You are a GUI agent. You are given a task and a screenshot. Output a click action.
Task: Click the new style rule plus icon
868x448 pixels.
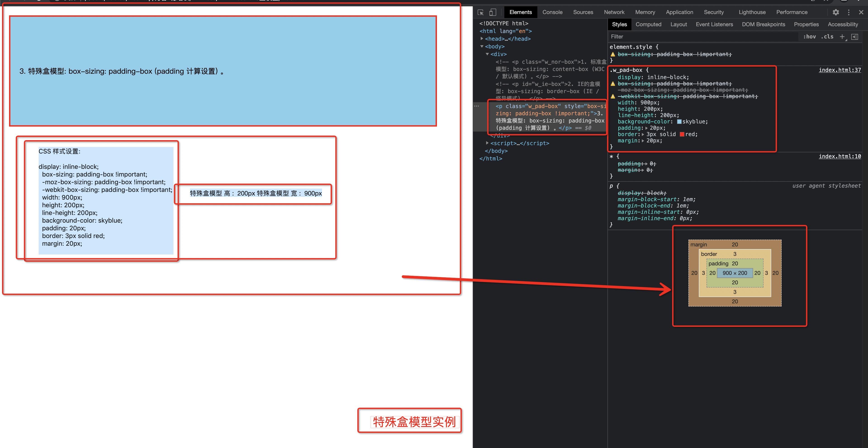(x=842, y=37)
